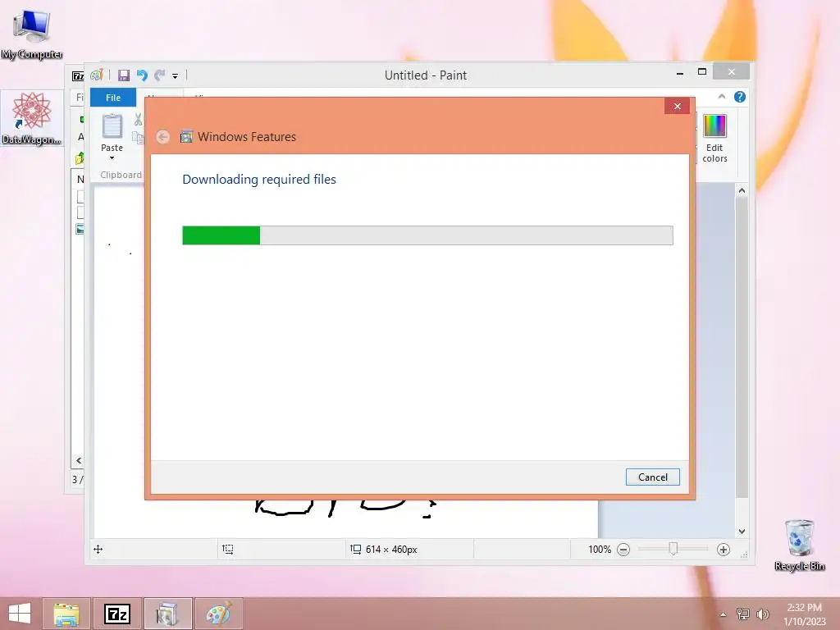Select the DataWagon desktop shortcut
The width and height of the screenshot is (840, 630).
[32, 118]
